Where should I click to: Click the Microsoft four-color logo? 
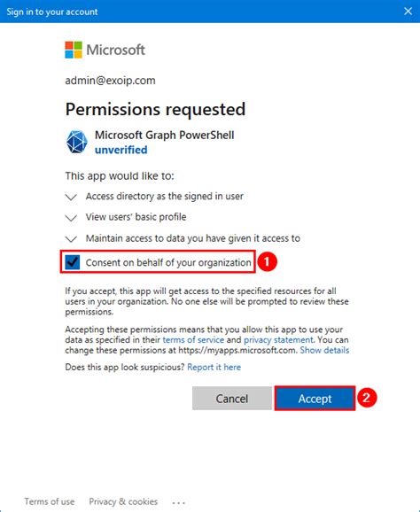[x=74, y=50]
